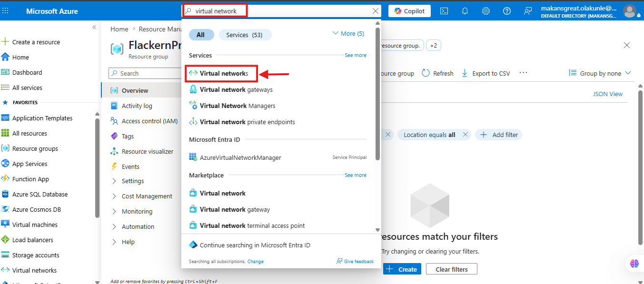
Task: Open Application Templates favorite
Action: click(x=37, y=118)
